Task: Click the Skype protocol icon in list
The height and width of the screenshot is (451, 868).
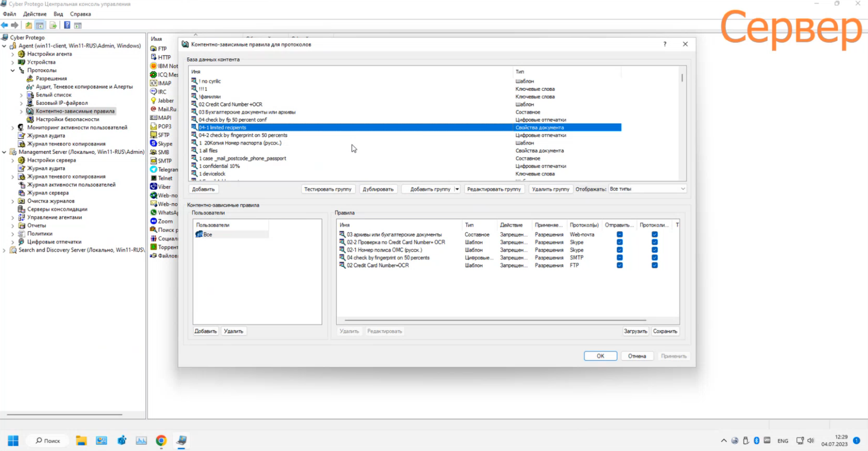Action: tap(153, 143)
